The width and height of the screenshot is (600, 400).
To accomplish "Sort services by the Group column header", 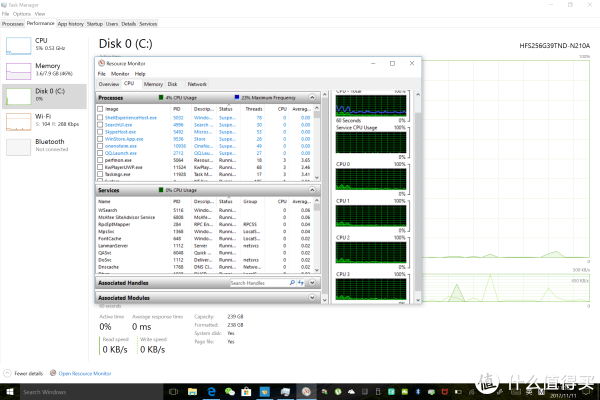I will pos(250,201).
